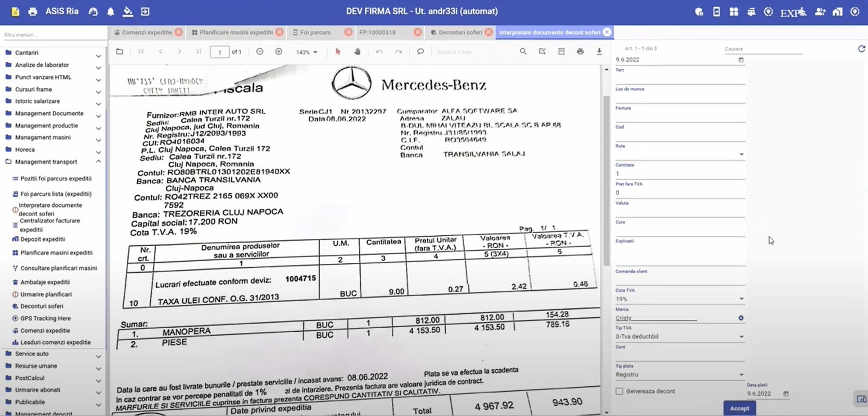The height and width of the screenshot is (416, 868).
Task: Click the comment bubble tool icon
Action: click(420, 52)
